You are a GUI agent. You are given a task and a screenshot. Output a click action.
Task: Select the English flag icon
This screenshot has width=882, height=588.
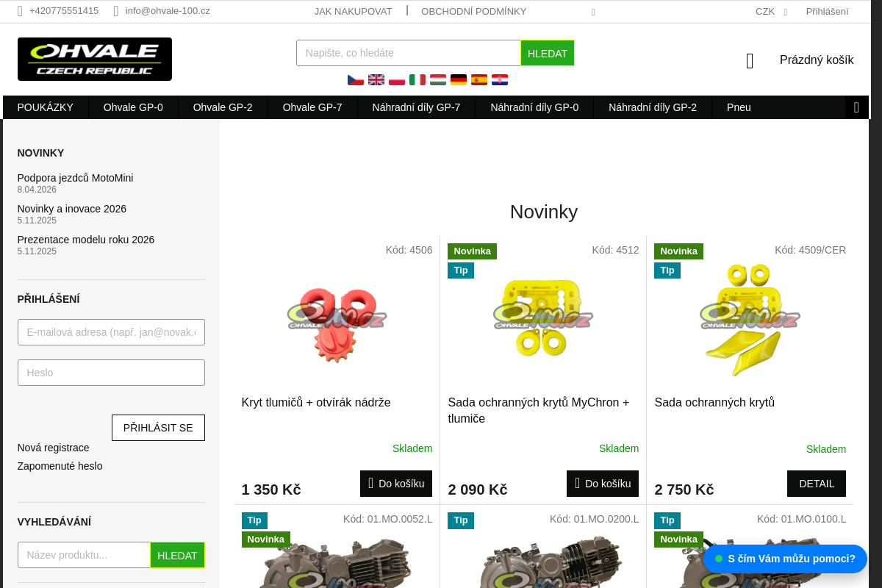point(376,79)
